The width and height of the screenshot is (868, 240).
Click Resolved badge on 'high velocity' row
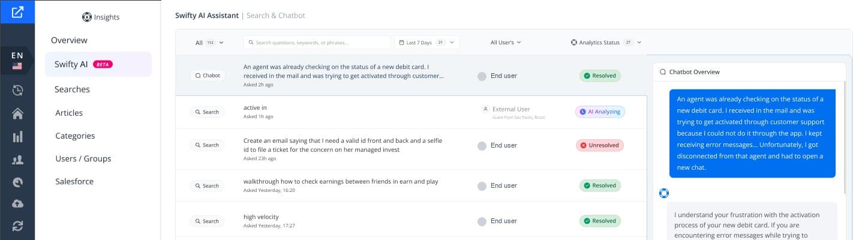point(600,221)
